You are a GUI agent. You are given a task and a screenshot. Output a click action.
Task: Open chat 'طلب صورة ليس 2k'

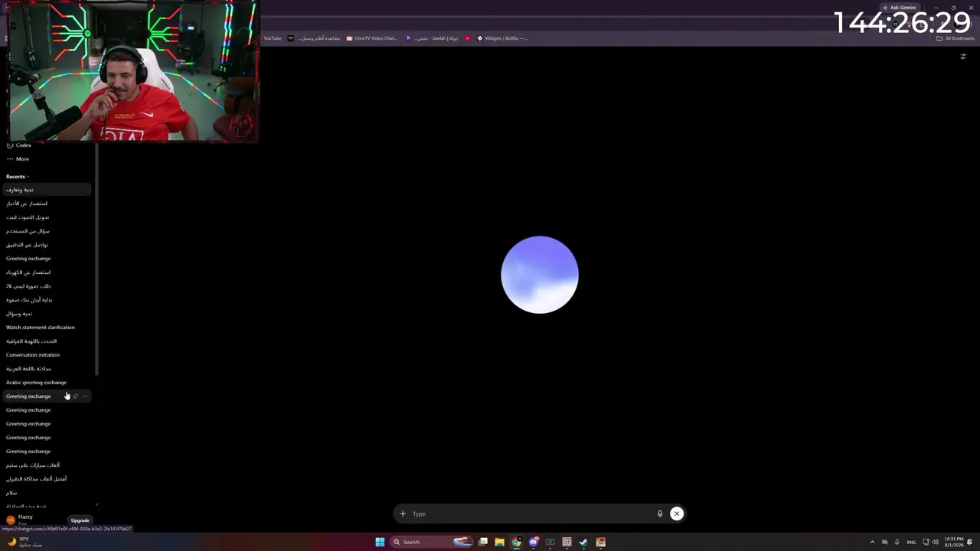coord(47,286)
